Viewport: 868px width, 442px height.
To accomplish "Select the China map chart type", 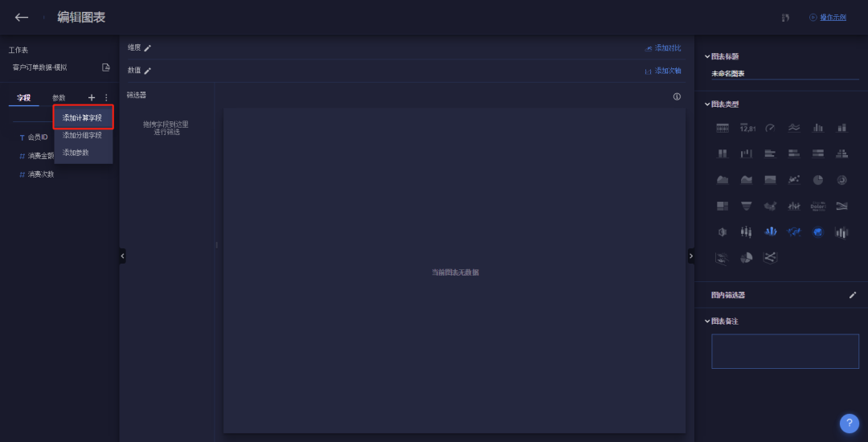I will [770, 206].
